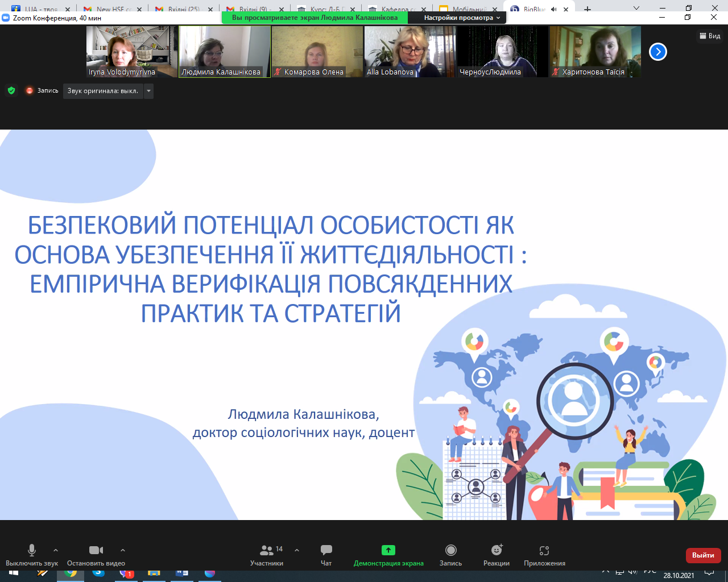The height and width of the screenshot is (582, 728).
Task: Select ЧерноусЛюдмила video thumbnail
Action: click(x=503, y=52)
